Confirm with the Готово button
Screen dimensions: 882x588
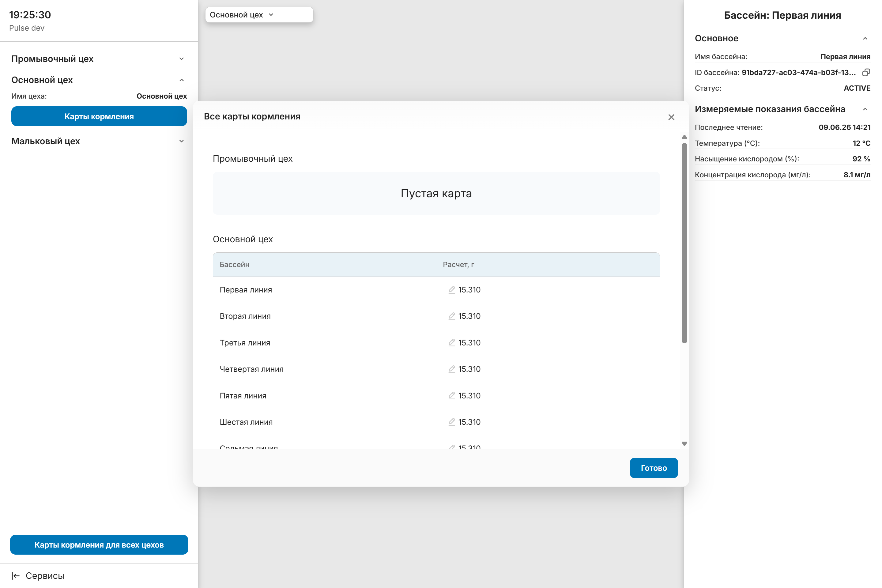(654, 468)
